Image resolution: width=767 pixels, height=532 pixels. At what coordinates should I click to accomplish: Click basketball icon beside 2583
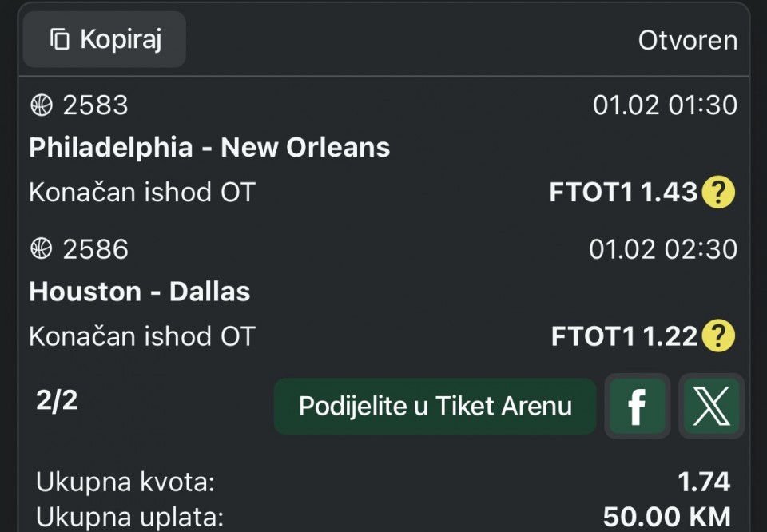41,105
